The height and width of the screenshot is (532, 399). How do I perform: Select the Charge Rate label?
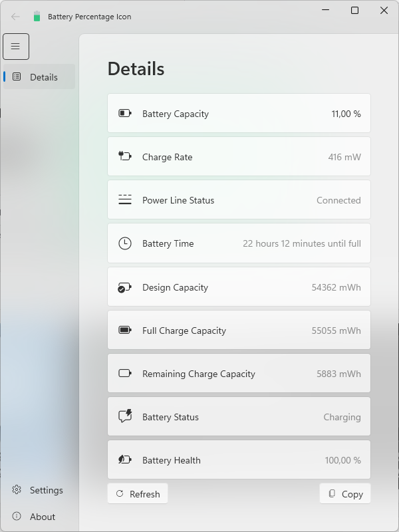[168, 157]
